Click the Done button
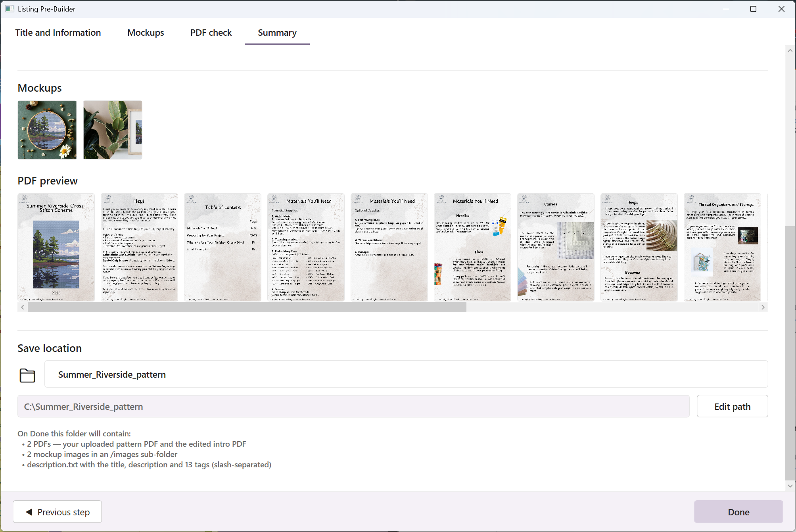 point(738,512)
